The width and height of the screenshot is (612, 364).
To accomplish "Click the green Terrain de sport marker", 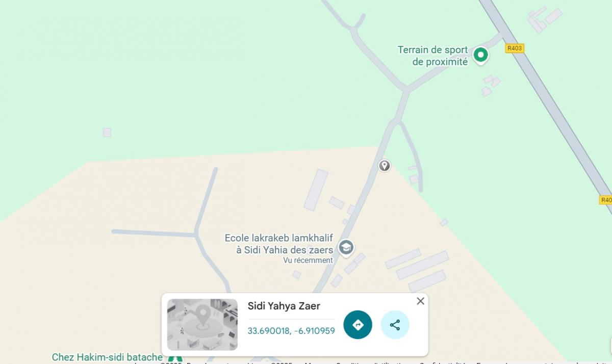I will 480,55.
